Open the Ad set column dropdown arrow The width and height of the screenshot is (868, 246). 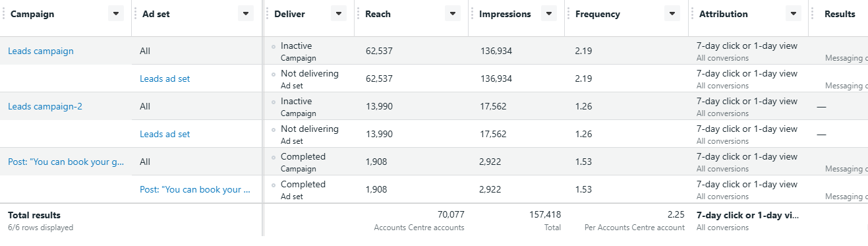[x=246, y=14]
